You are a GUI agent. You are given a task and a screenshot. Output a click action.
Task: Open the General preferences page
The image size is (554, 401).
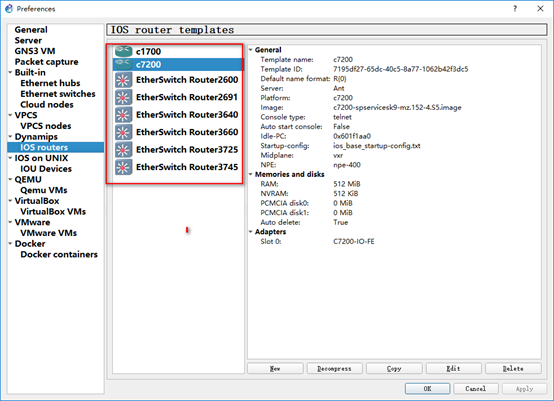pos(31,30)
